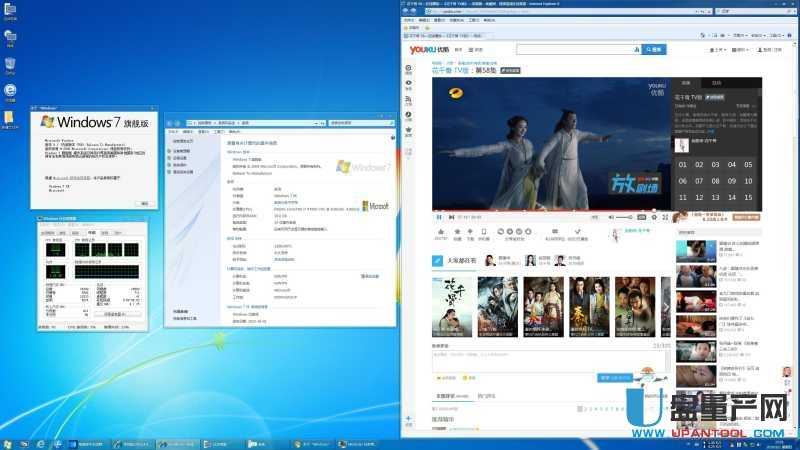The width and height of the screenshot is (800, 450).
Task: Open the first recommended show poster
Action: [x=452, y=307]
